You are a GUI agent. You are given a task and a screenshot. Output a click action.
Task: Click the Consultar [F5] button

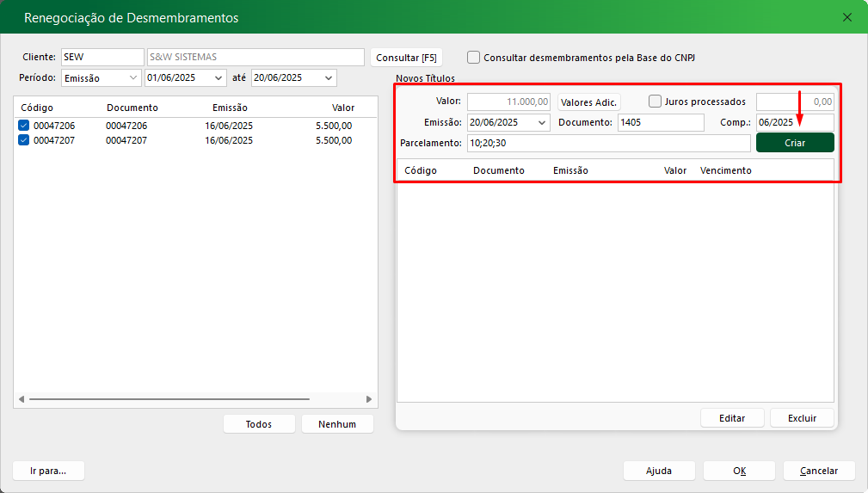[406, 58]
